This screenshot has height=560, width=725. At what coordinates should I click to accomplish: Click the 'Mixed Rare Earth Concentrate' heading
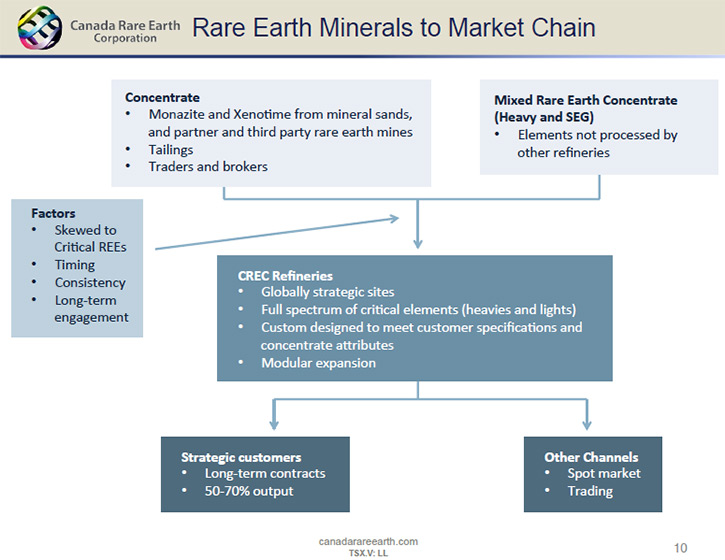coord(585,108)
